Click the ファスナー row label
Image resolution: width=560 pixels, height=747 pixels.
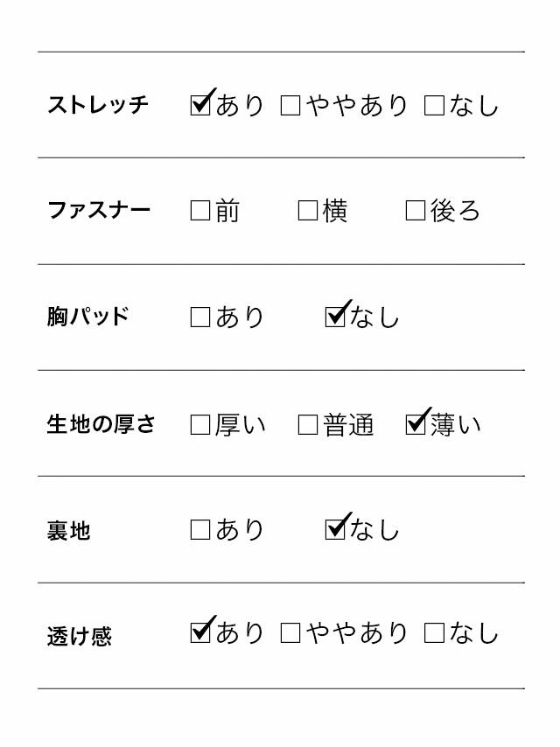point(99,211)
